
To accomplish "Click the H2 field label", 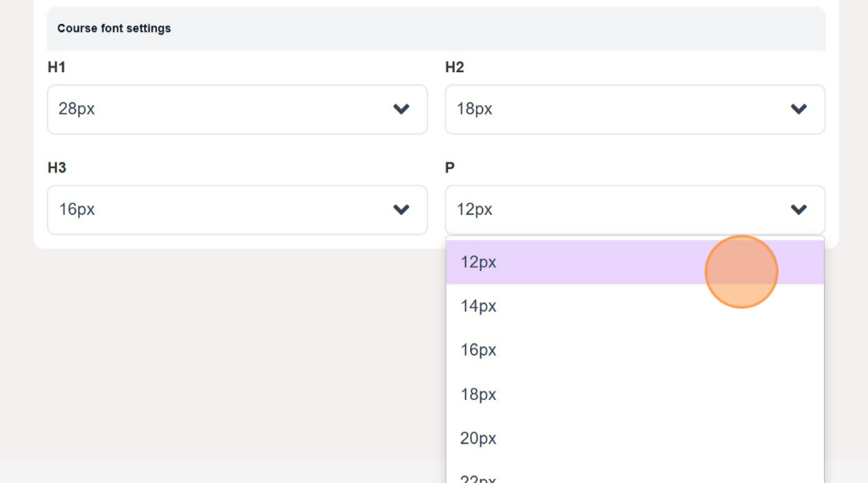I will [455, 68].
